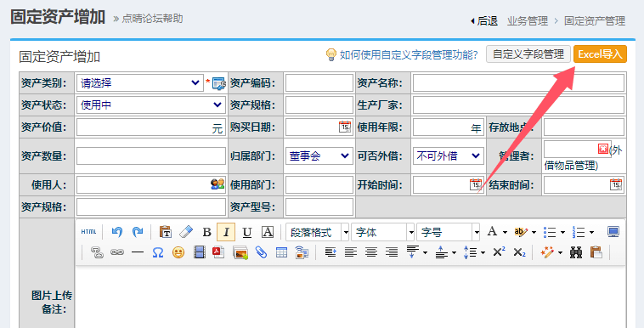Open 点睛论坛帮助 link
644x328 pixels.
152,19
